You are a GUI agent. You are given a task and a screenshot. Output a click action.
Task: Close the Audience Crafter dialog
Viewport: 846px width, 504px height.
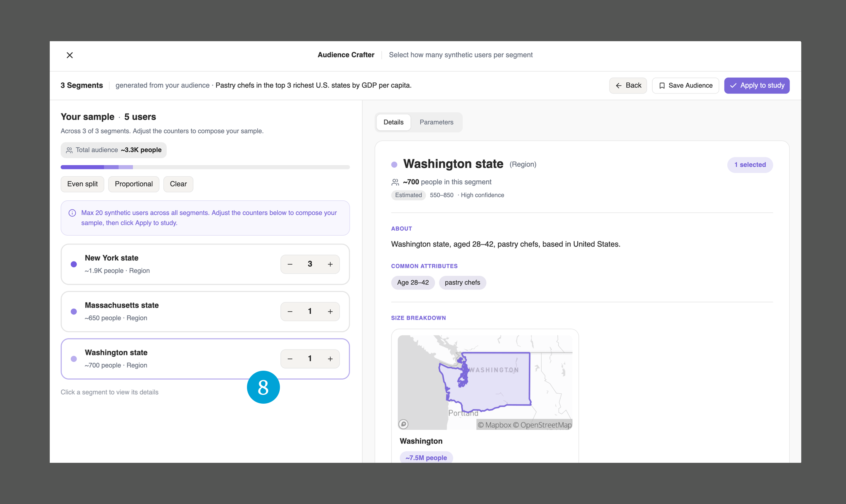coord(70,55)
